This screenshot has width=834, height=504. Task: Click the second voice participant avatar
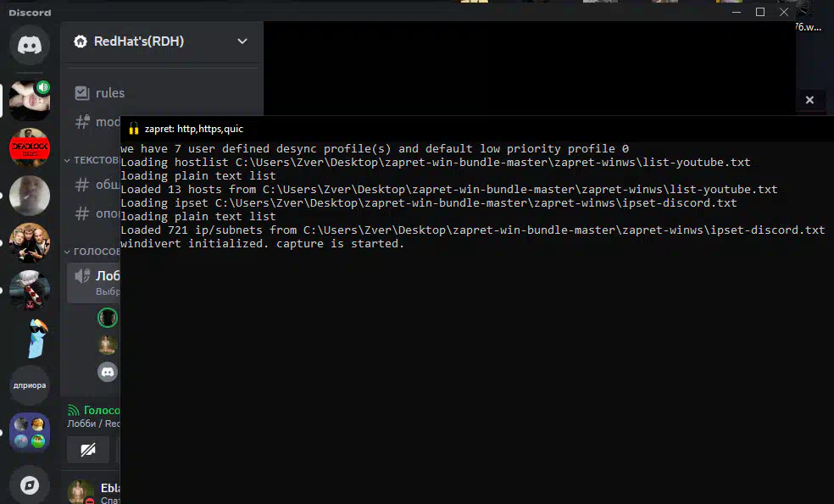[108, 345]
